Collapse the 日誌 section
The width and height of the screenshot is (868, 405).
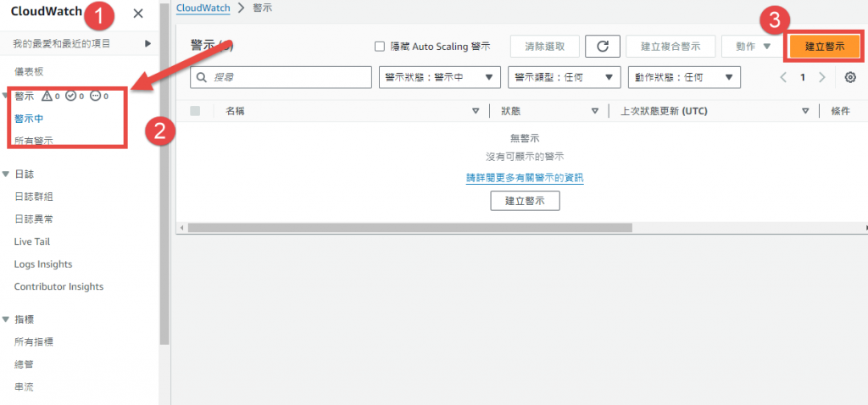coord(6,175)
